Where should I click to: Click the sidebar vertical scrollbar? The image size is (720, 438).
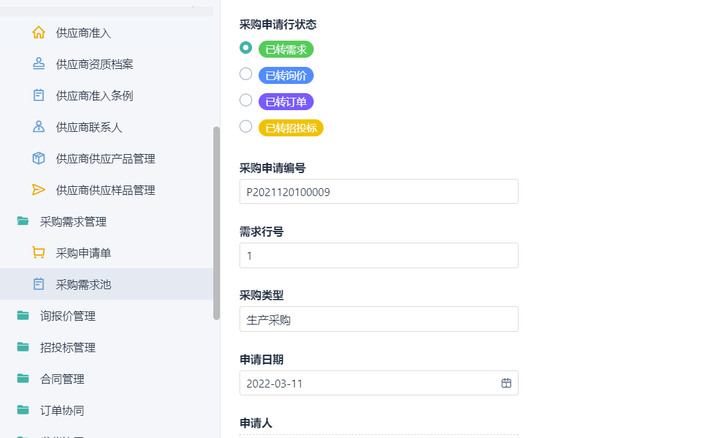[216, 222]
